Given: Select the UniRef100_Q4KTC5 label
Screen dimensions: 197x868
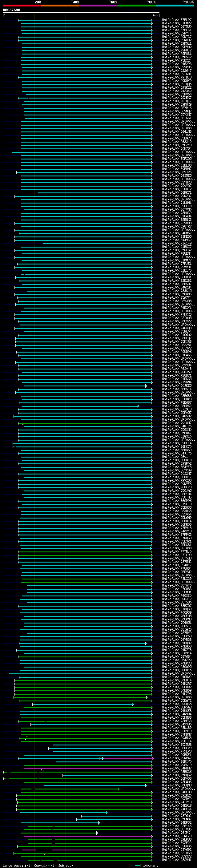Looking at the screenshot, I should tap(177, 426).
